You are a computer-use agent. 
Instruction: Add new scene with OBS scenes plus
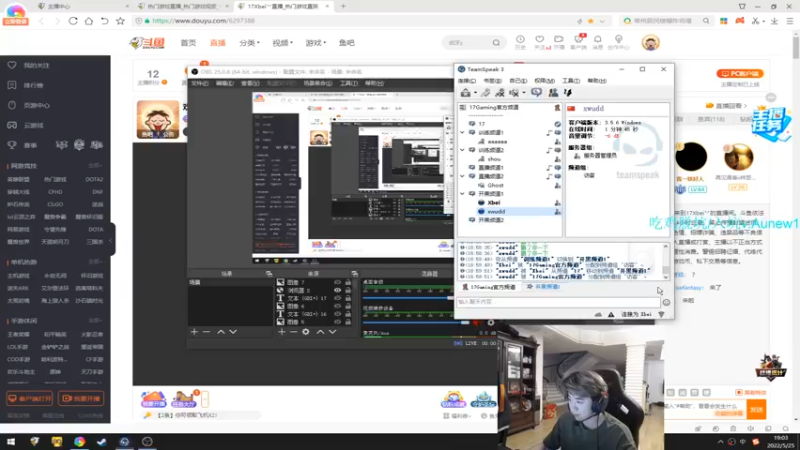pos(194,332)
